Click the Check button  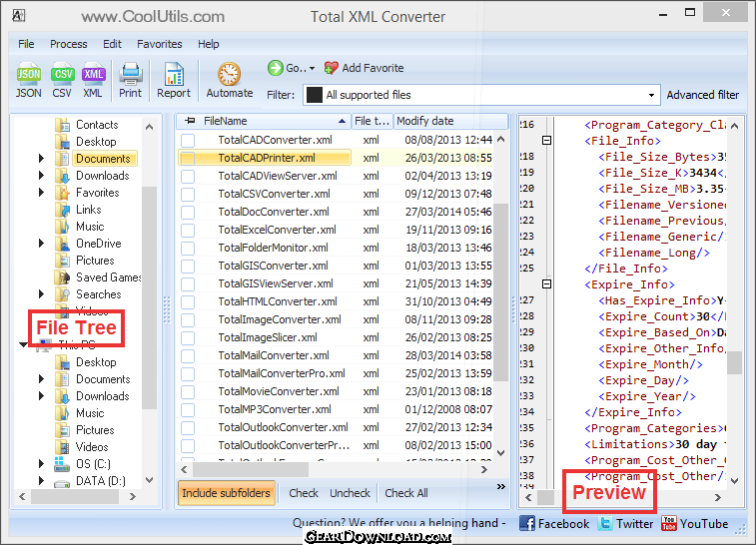tap(304, 493)
